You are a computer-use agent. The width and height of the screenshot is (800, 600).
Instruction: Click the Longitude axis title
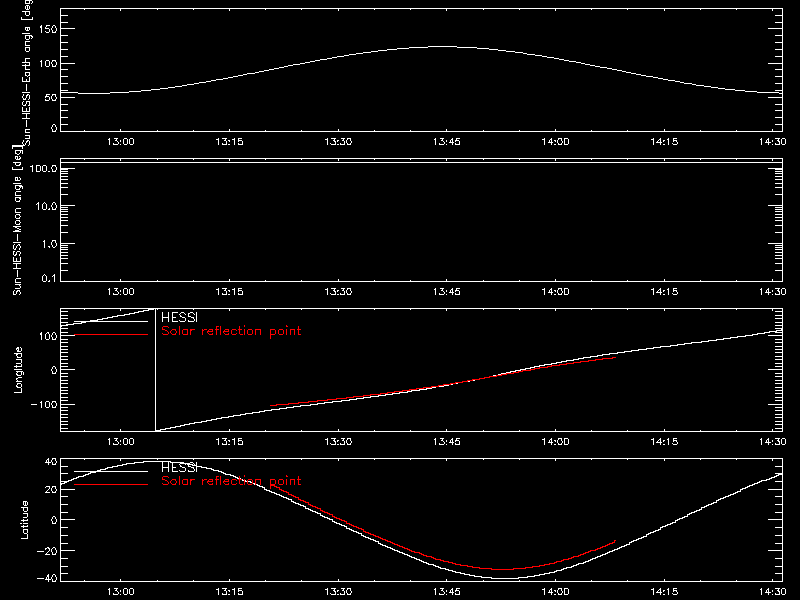pos(18,370)
